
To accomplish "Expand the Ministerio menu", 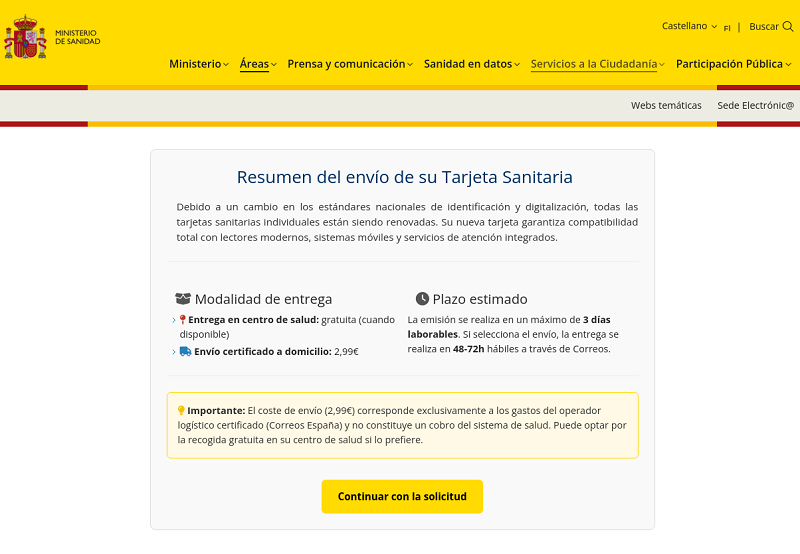I will [198, 64].
